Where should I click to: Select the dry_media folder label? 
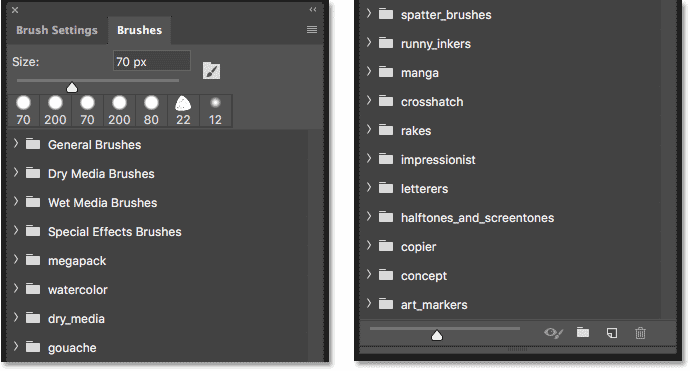click(x=76, y=319)
